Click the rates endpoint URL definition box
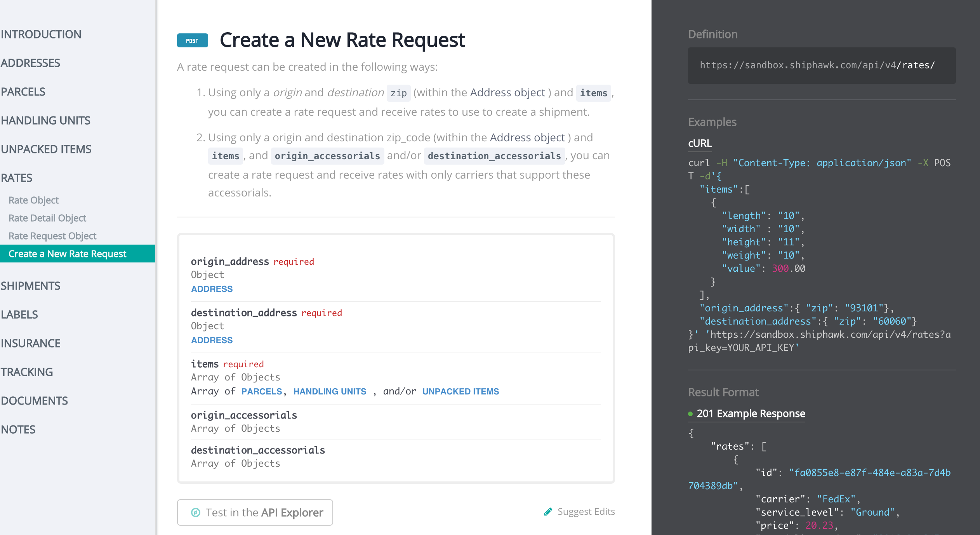 (x=822, y=65)
